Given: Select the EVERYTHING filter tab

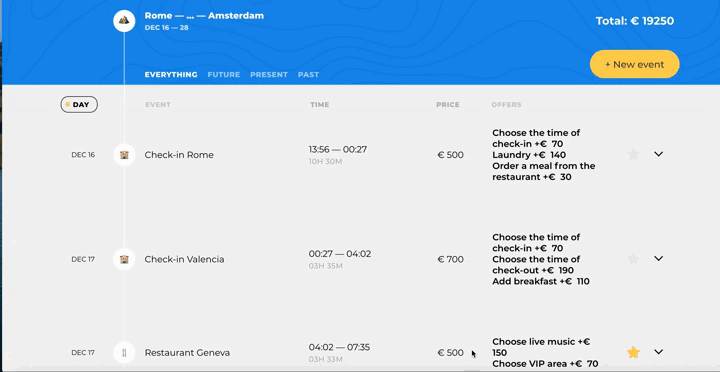Looking at the screenshot, I should click(x=171, y=74).
